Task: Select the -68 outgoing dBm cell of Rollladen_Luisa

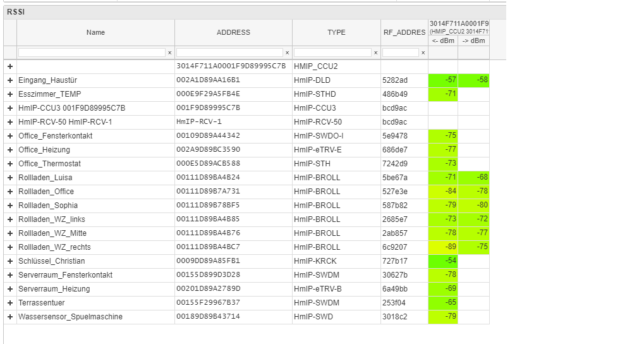Action: tap(473, 178)
